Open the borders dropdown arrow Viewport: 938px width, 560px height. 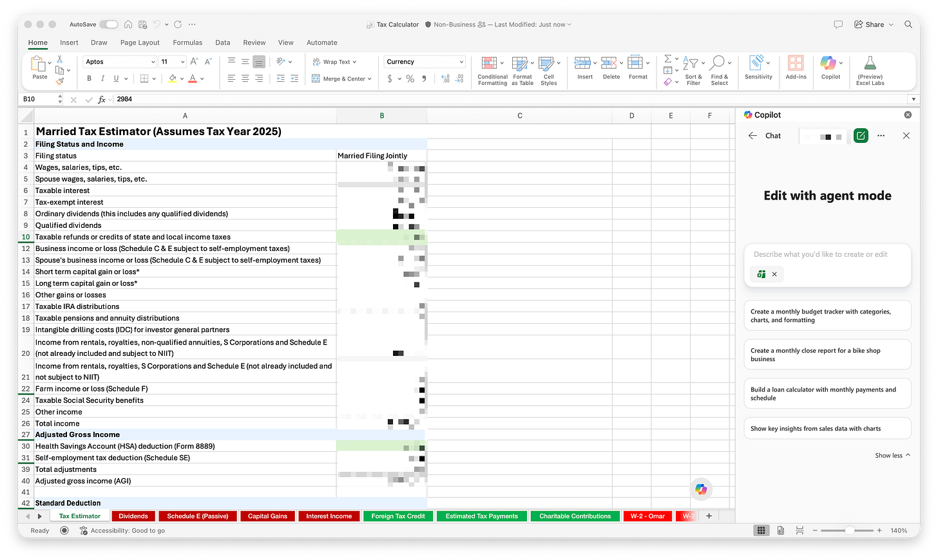click(155, 79)
